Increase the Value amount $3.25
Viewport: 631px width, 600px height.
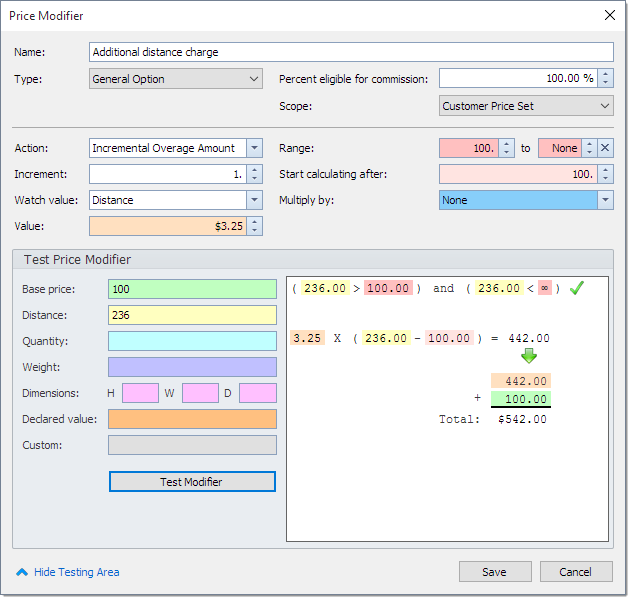[254, 222]
